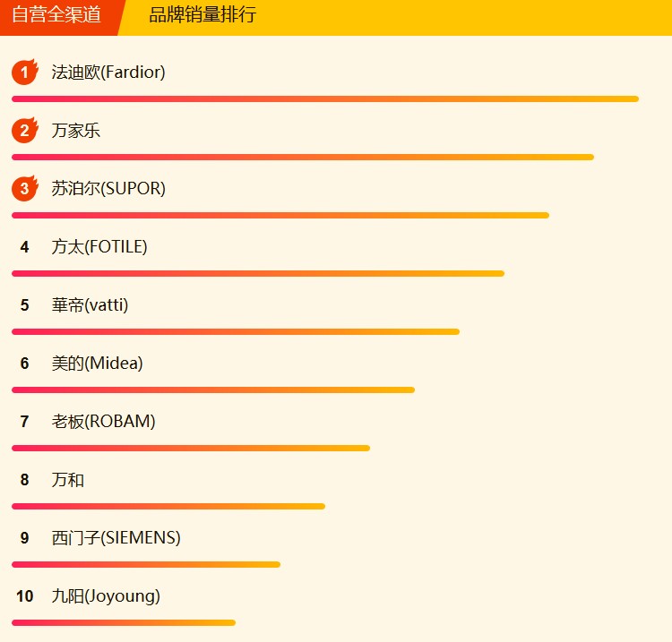The height and width of the screenshot is (642, 672).
Task: Click the sales bar under 九阳(Joyoung)
Action: (124, 622)
